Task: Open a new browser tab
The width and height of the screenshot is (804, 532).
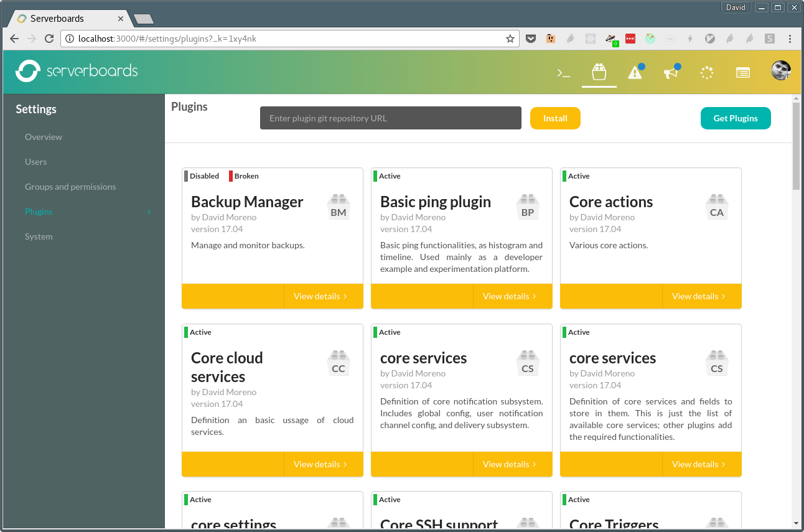Action: coord(143,19)
